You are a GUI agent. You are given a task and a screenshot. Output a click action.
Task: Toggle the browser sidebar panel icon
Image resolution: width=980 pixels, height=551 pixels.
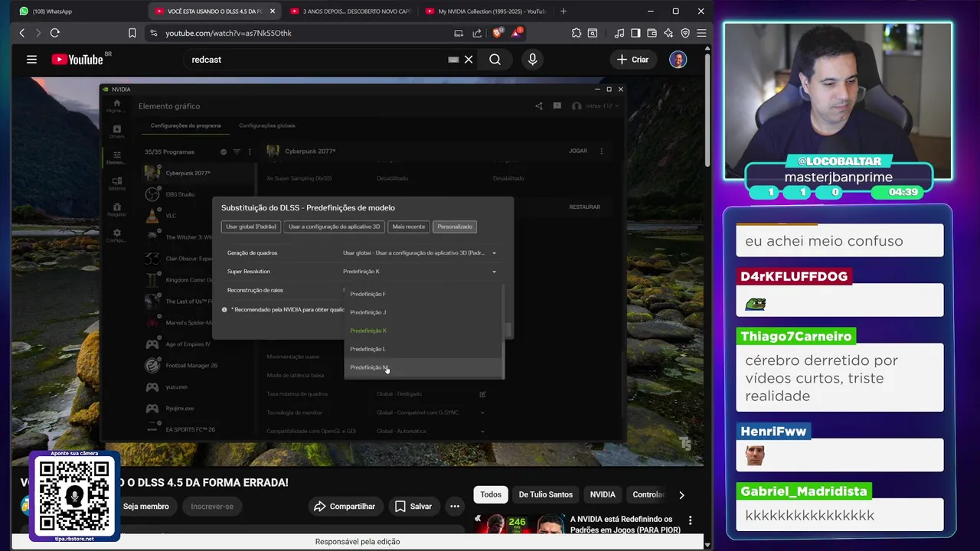(x=635, y=33)
